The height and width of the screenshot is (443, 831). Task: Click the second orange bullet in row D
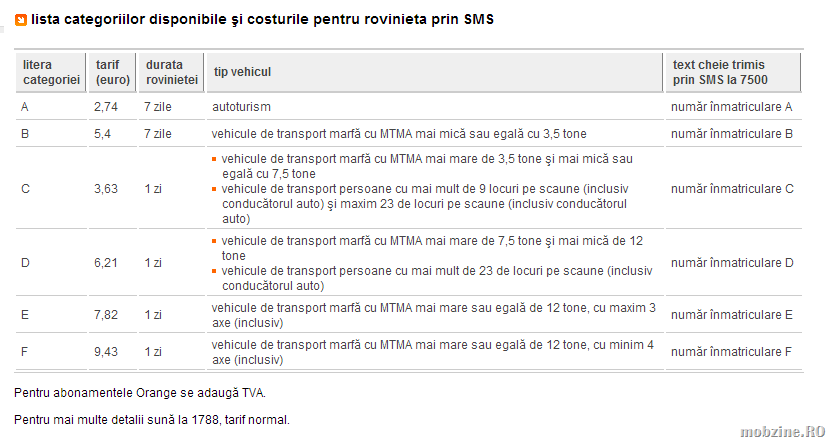pos(214,271)
